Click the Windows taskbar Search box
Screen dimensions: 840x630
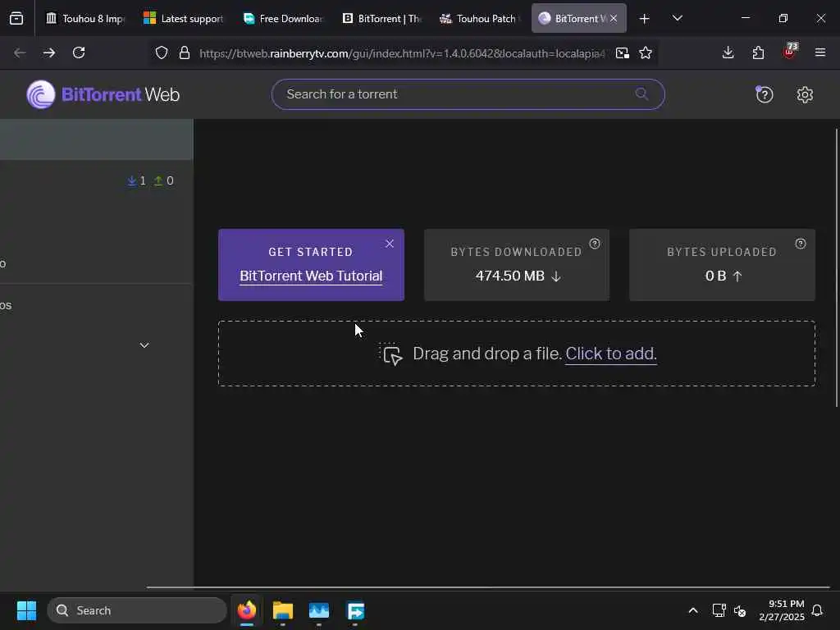pos(137,610)
